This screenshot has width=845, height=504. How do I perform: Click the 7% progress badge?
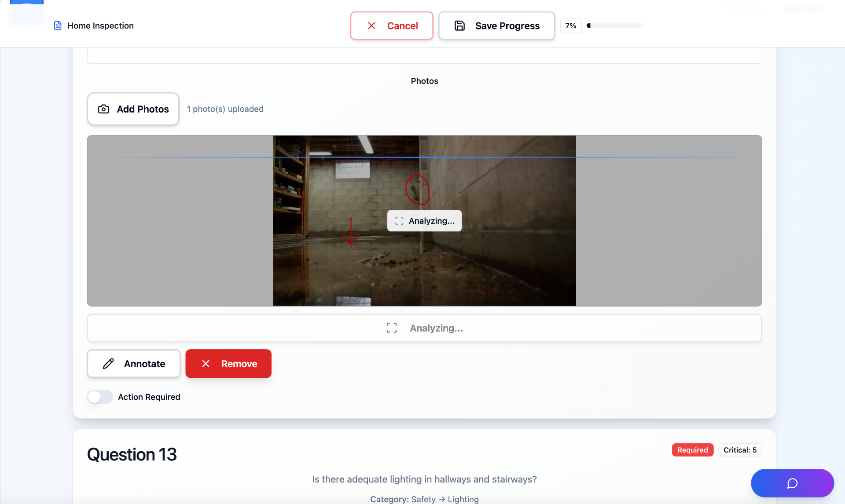[x=571, y=26]
